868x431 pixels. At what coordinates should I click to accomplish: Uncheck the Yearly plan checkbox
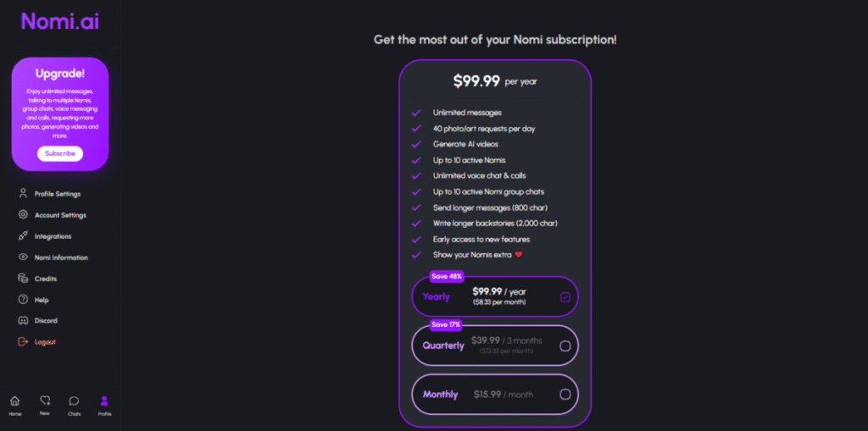(565, 297)
